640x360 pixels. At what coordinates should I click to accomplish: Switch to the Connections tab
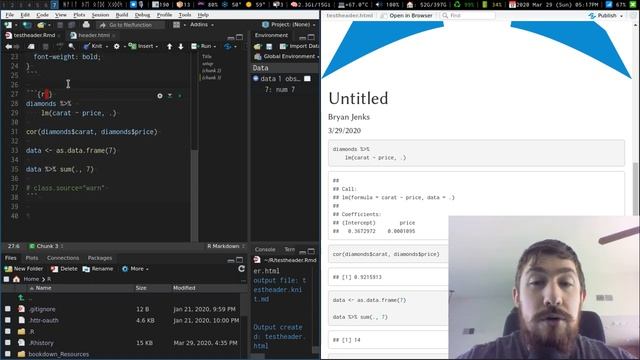point(63,258)
